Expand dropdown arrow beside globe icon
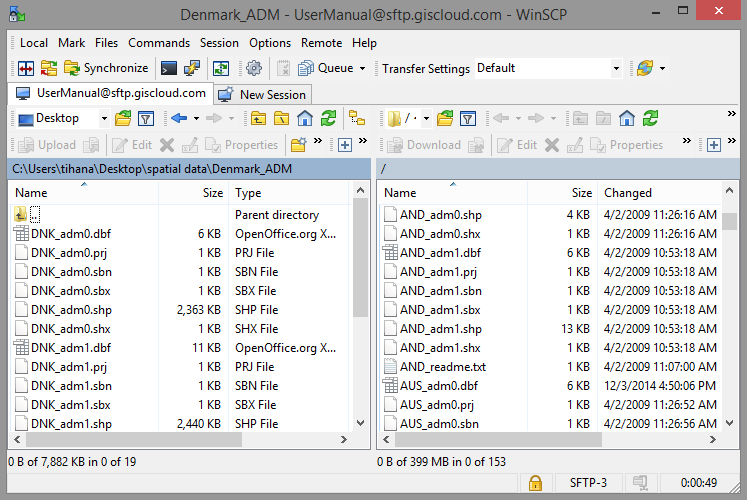This screenshot has height=500, width=747. 663,69
